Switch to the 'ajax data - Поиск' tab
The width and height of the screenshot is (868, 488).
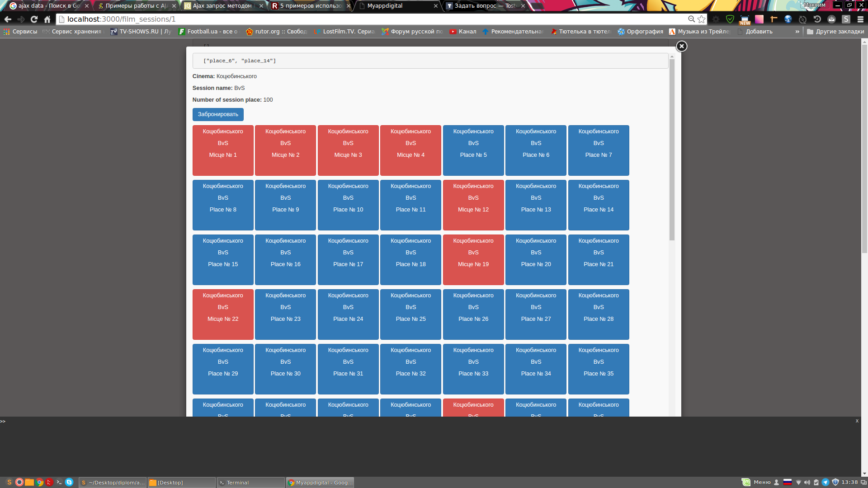(49, 6)
